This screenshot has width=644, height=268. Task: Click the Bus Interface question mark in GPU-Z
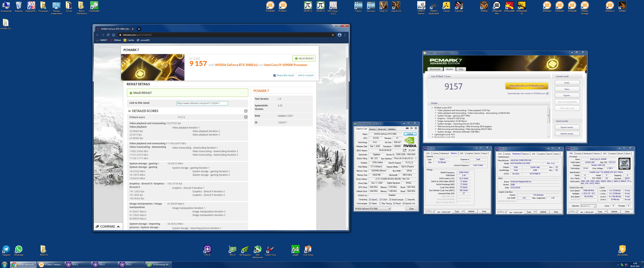416,158
